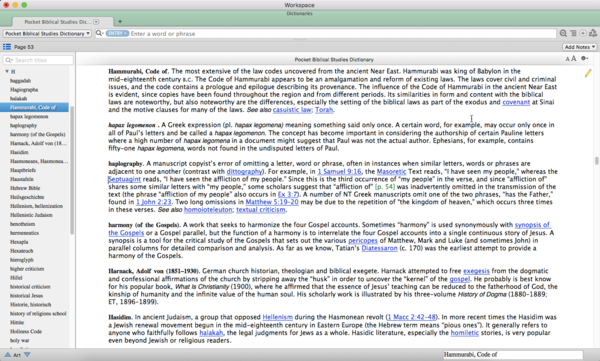Image resolution: width=600 pixels, height=361 pixels.
Task: Follow the Diatessaron link
Action: (380, 248)
